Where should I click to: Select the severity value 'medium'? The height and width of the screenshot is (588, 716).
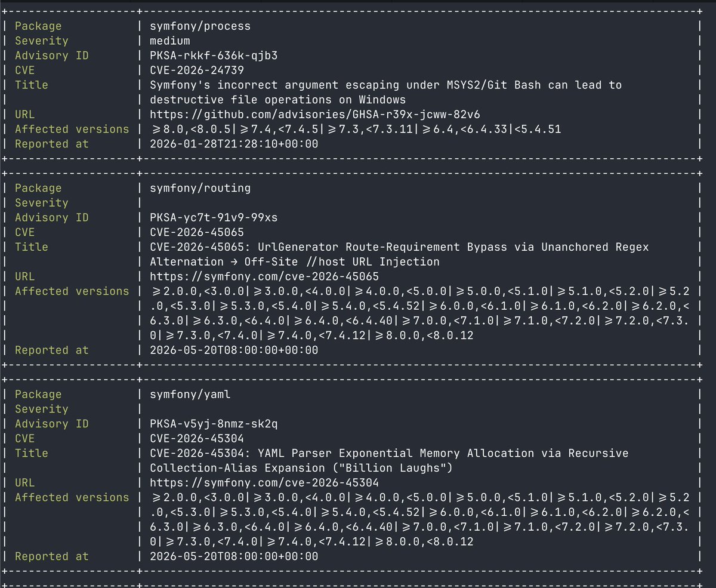[170, 41]
